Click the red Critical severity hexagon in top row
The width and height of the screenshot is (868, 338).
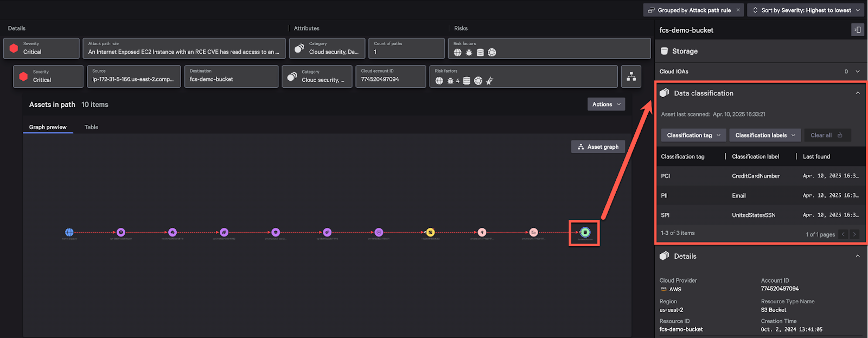(x=14, y=48)
